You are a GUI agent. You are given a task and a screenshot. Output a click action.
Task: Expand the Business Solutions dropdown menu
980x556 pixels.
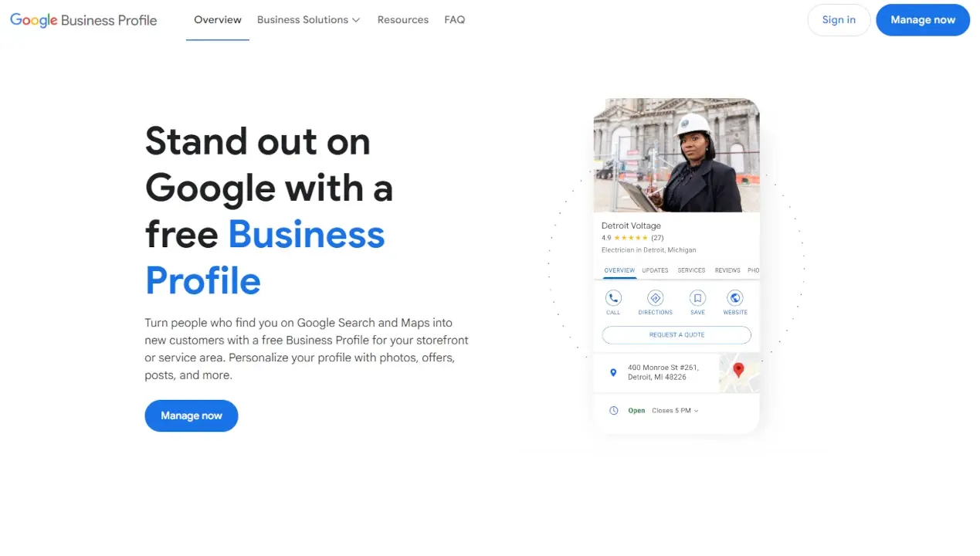point(309,20)
